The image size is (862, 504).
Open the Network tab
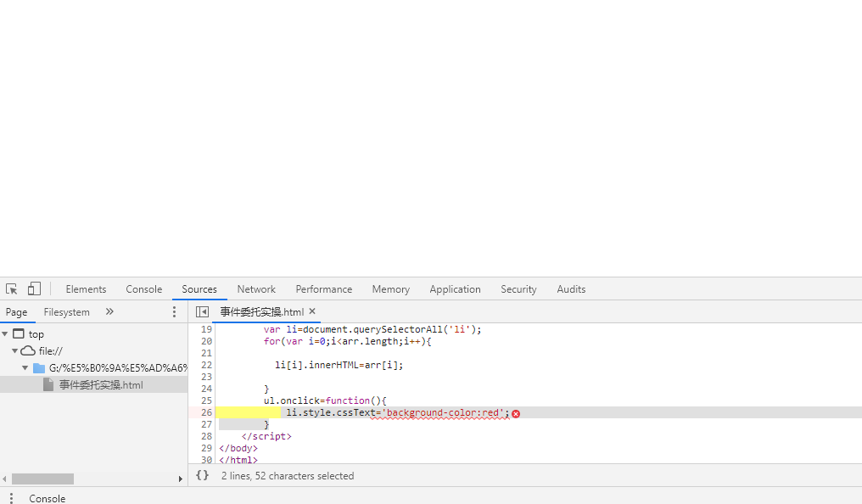tap(256, 289)
